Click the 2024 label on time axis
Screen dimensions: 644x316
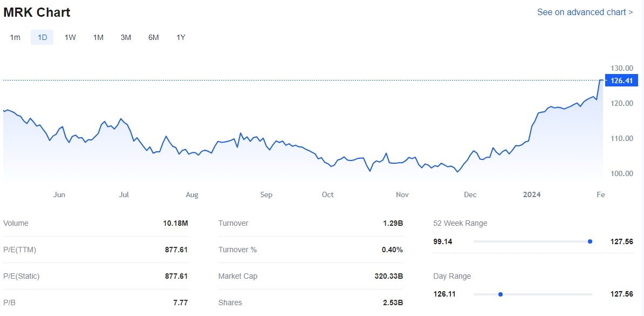[x=531, y=194]
